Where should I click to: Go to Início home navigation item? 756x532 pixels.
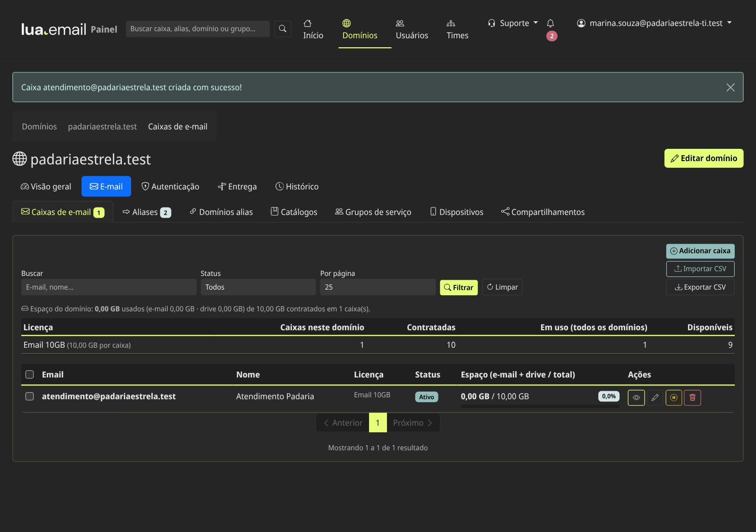coord(313,29)
